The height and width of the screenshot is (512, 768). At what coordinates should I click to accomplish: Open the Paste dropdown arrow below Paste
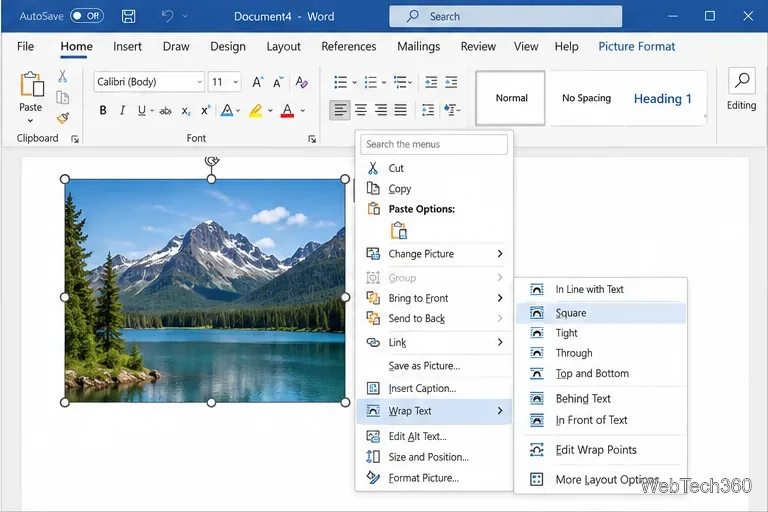[30, 121]
